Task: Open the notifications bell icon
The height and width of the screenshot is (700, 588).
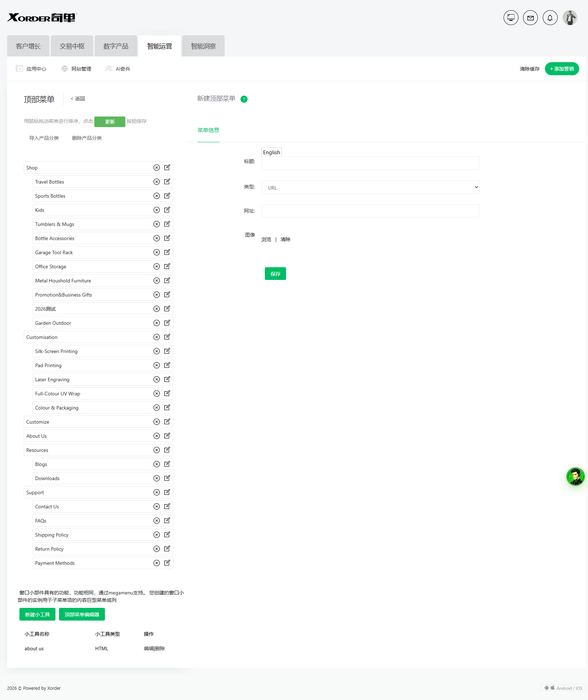Action: point(550,18)
